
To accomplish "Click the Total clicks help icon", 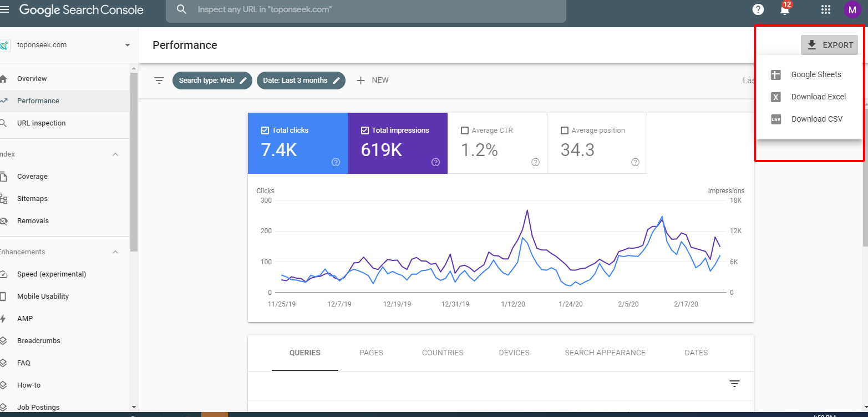I will click(336, 162).
